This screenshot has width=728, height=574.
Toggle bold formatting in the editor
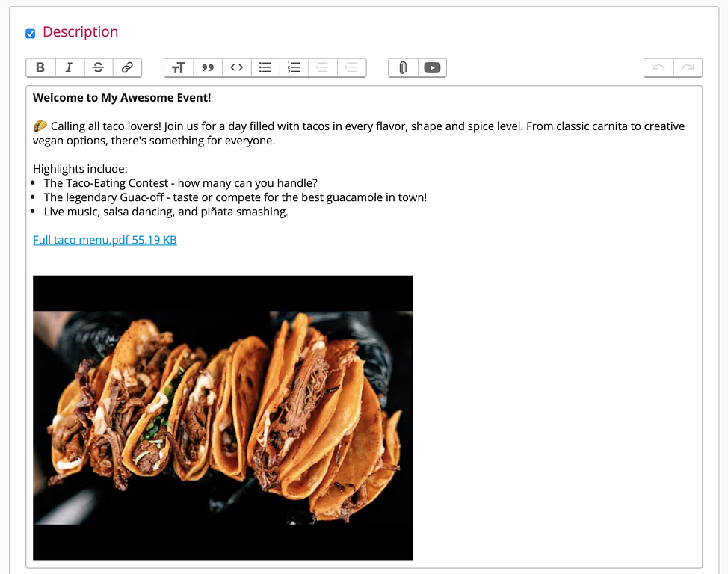point(40,67)
